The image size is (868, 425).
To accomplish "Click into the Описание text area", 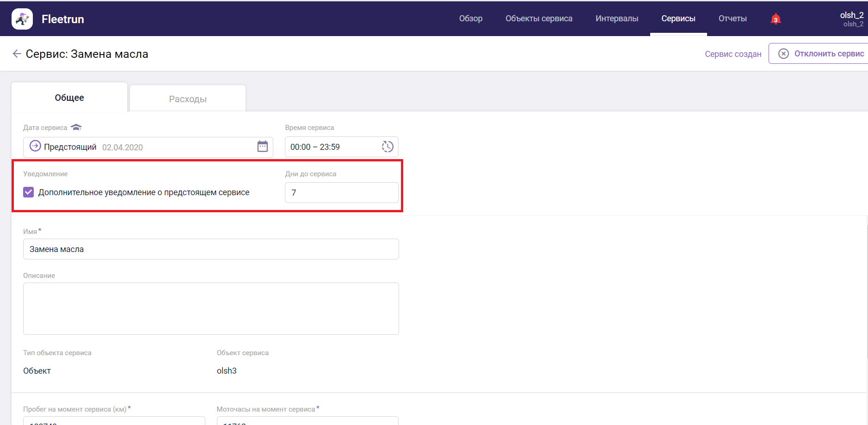I will coord(211,308).
